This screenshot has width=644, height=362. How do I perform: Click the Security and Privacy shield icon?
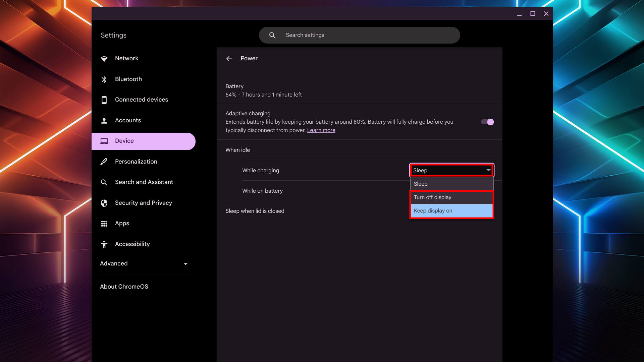pyautogui.click(x=104, y=203)
